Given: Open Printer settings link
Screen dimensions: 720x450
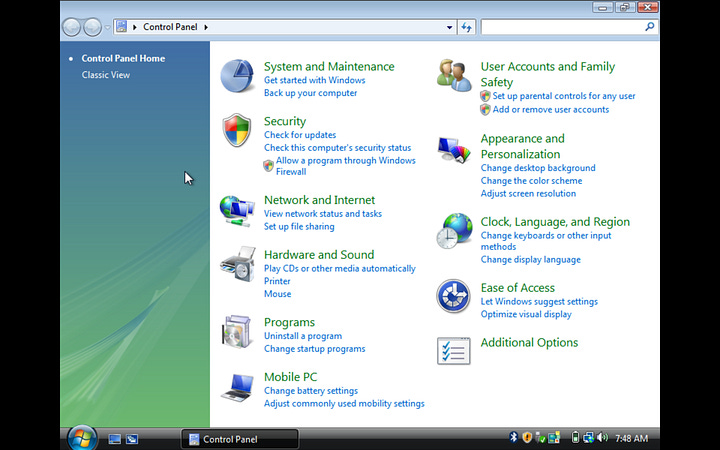Looking at the screenshot, I should (277, 281).
